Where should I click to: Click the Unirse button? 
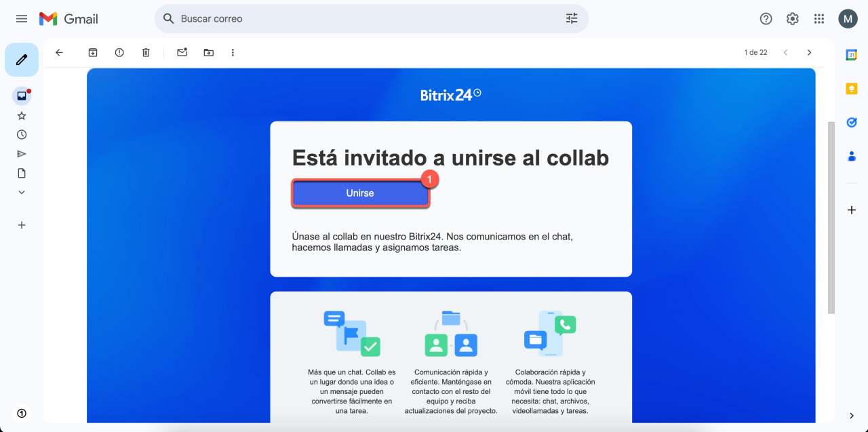coord(360,193)
